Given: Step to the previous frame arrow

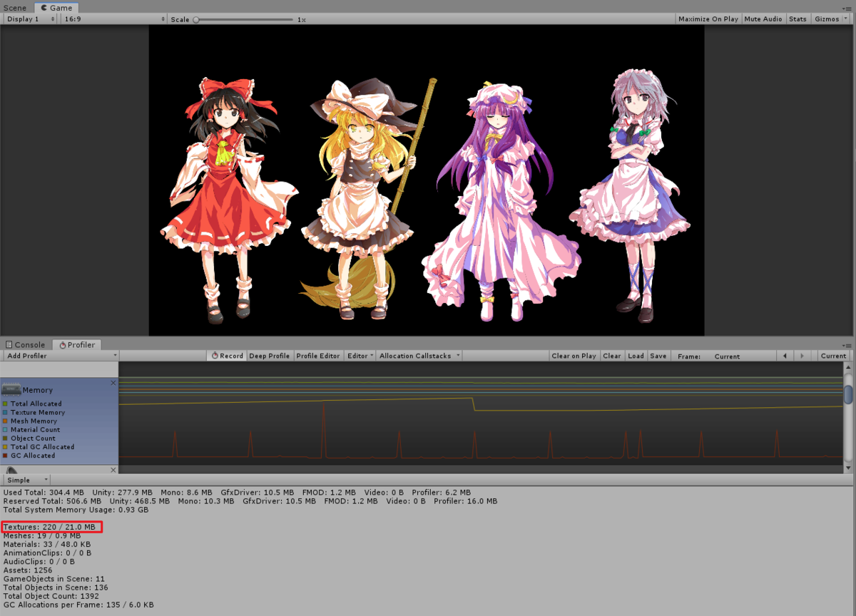Looking at the screenshot, I should coord(785,356).
